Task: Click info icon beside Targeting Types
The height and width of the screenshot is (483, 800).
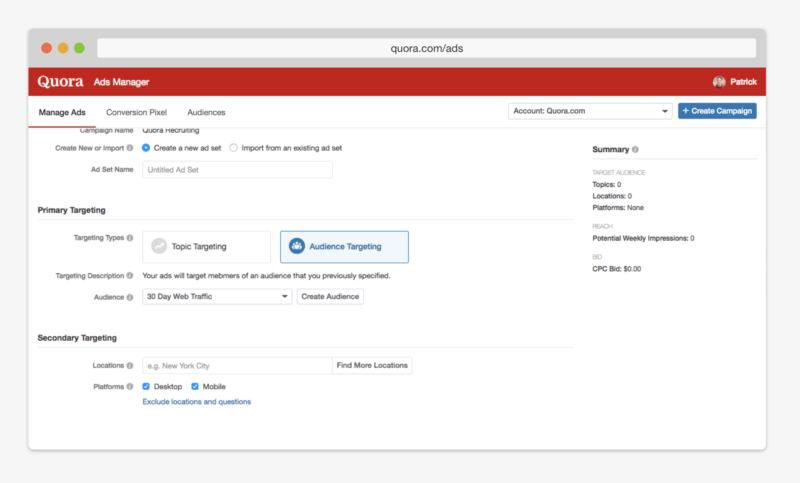Action: click(x=130, y=238)
